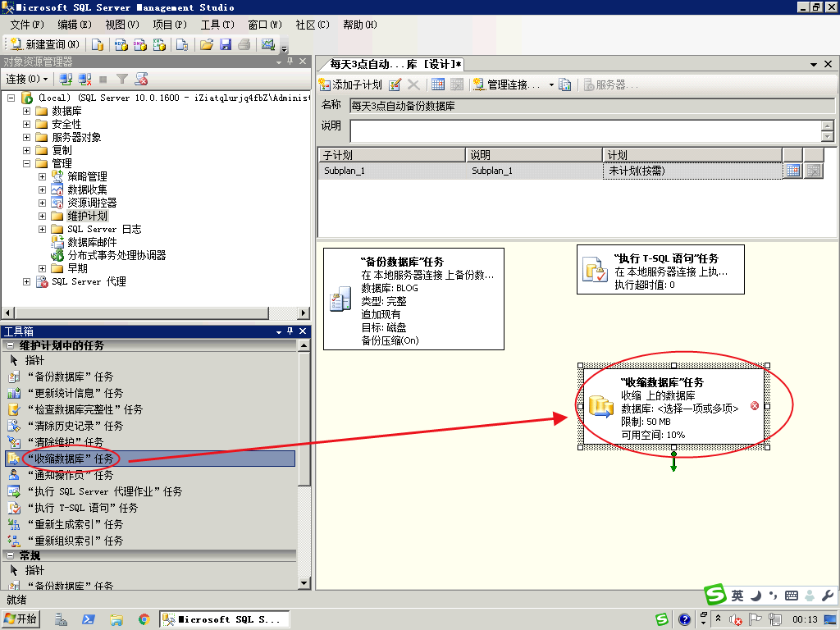Click the disconnect object explorer icon
The image size is (840, 630).
pos(84,80)
